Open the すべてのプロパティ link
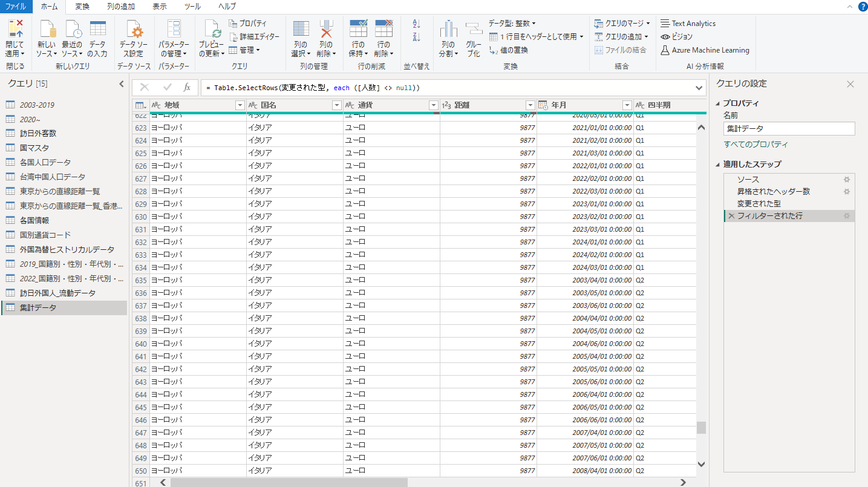Image resolution: width=868 pixels, height=487 pixels. point(756,145)
